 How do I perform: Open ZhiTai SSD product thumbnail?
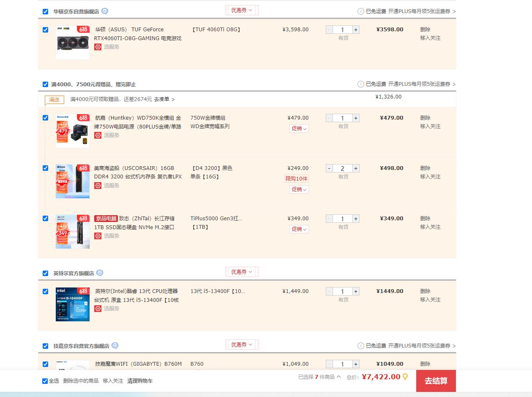pyautogui.click(x=73, y=232)
